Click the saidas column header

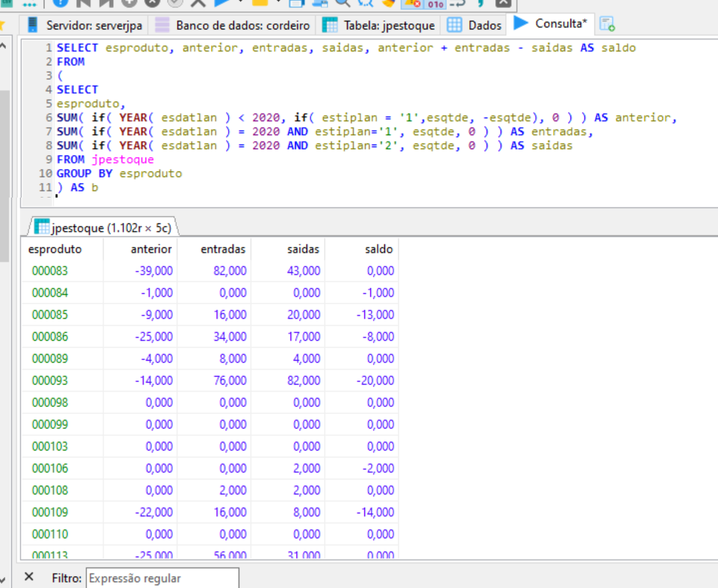(302, 249)
